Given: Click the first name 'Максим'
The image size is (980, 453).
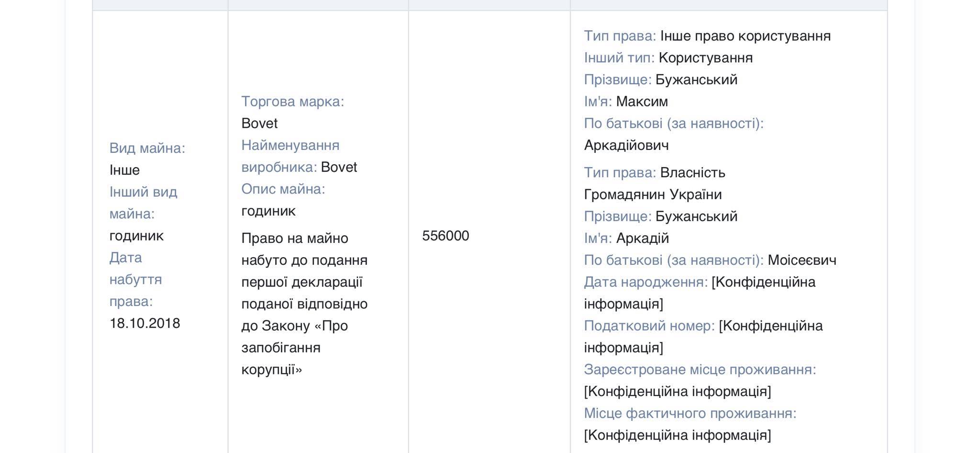Looking at the screenshot, I should tap(642, 102).
